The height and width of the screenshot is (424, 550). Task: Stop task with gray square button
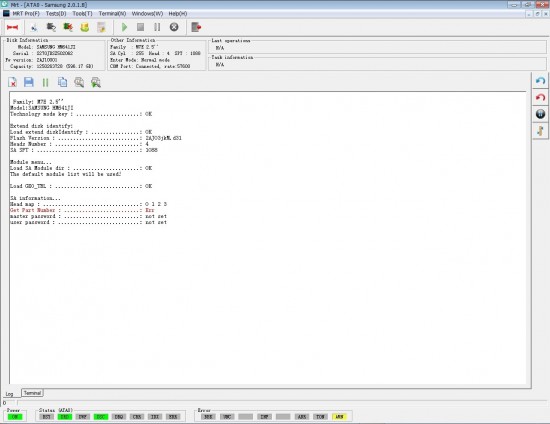coord(140,27)
